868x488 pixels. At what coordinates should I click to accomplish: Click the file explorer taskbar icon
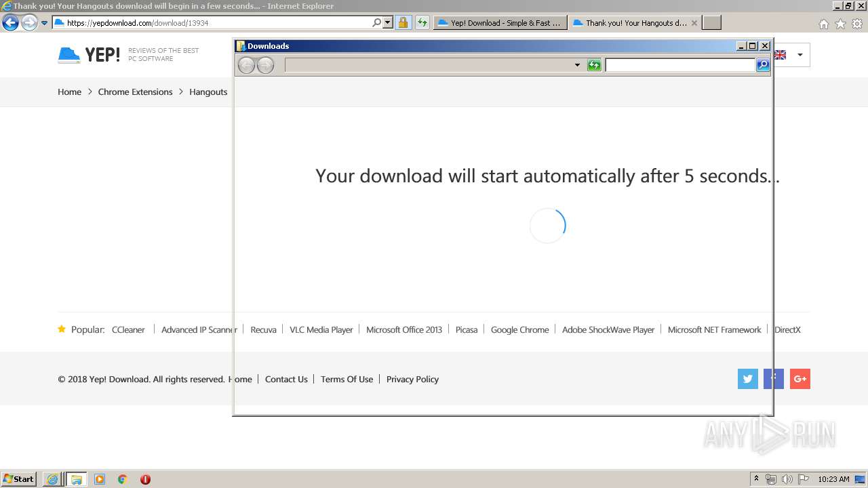[76, 479]
